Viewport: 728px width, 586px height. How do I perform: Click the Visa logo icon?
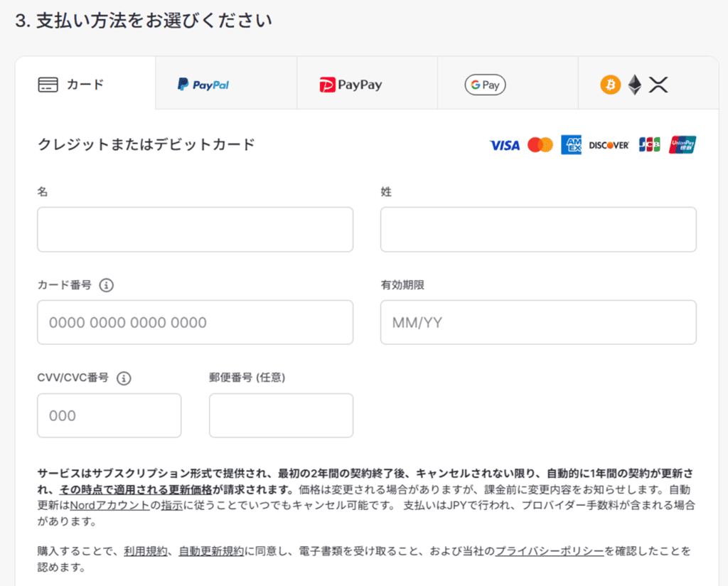coord(505,145)
